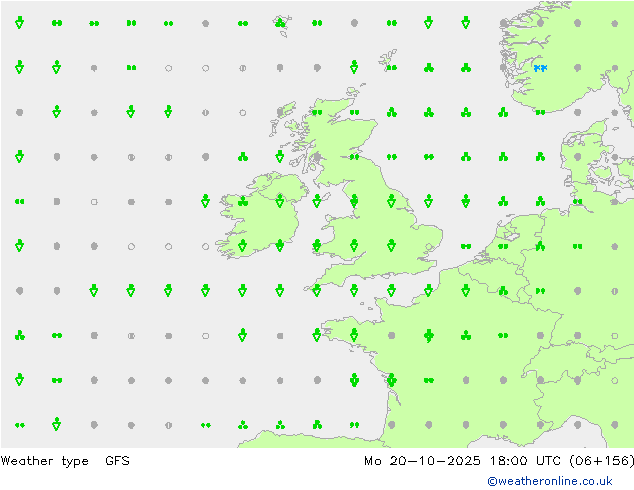Select the 'Mo 20-10-2025' date text
The width and height of the screenshot is (634, 490).
tap(422, 460)
